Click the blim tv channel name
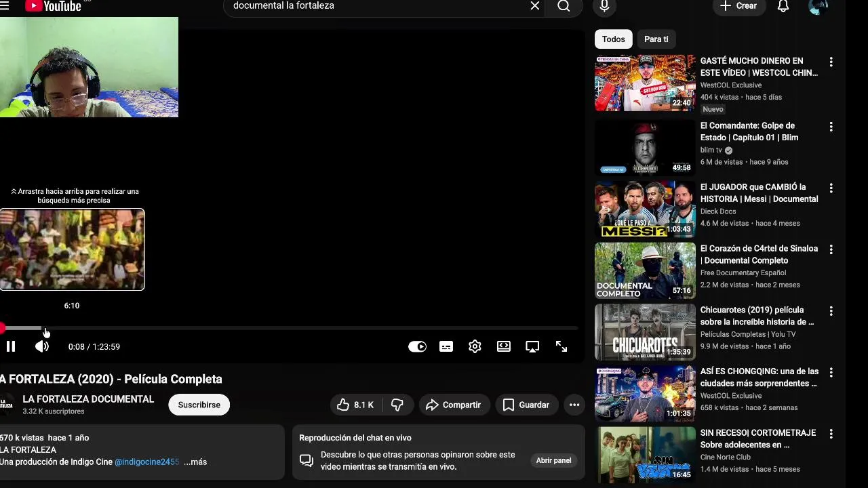 (x=711, y=150)
